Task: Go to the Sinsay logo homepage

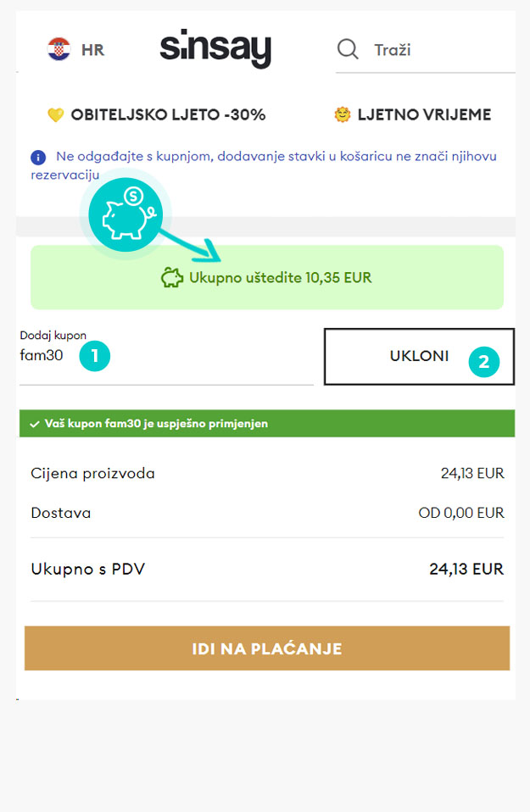Action: pos(215,48)
